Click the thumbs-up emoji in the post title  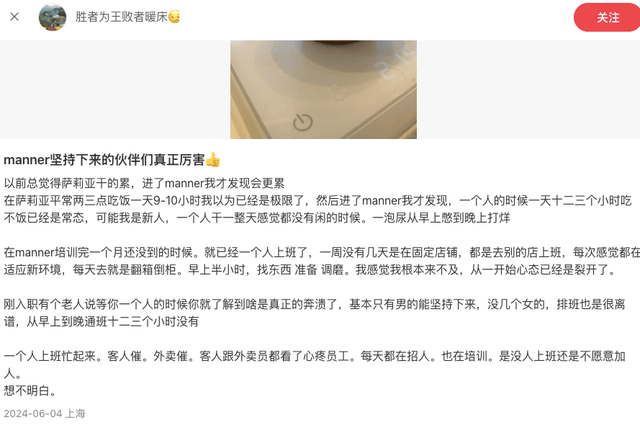pos(213,160)
